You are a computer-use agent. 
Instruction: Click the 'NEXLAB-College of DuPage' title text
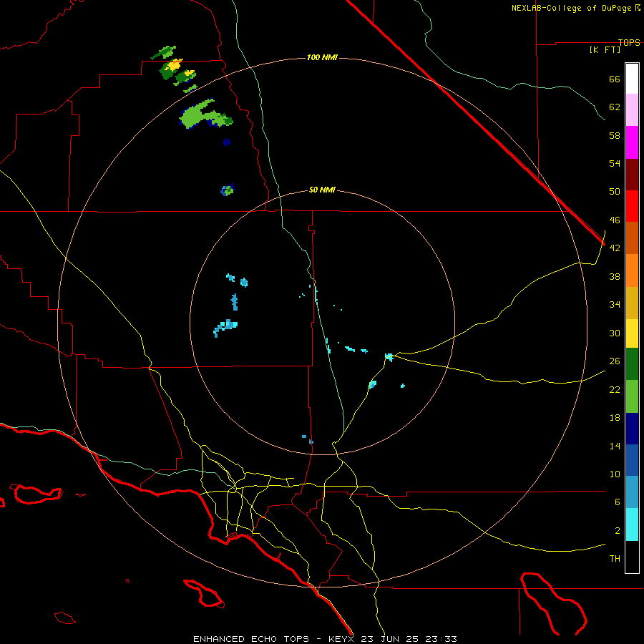click(572, 8)
